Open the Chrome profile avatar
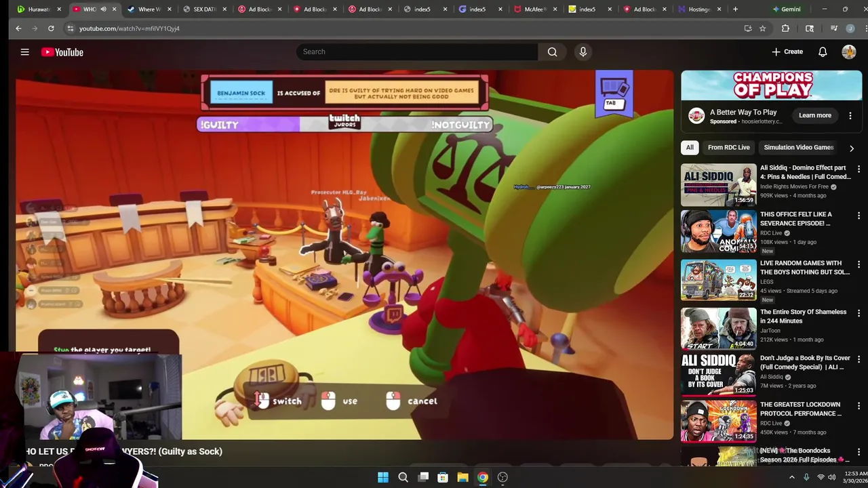The width and height of the screenshot is (868, 488). point(850,28)
